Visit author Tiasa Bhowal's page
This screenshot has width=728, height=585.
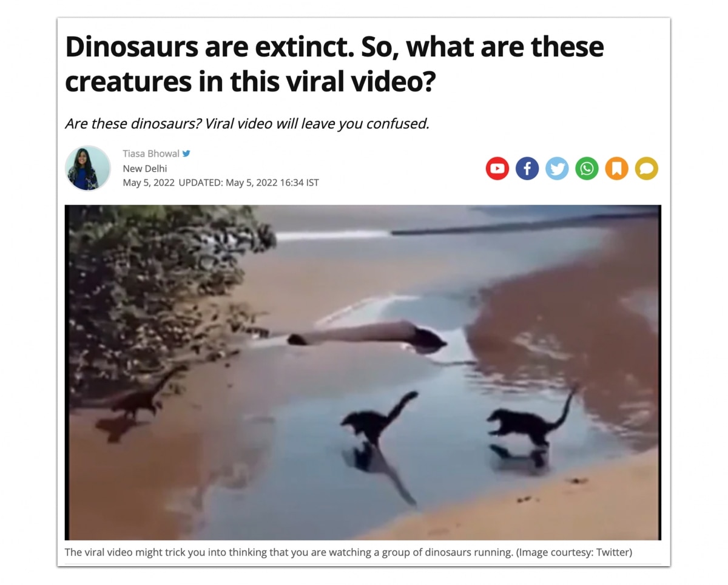[151, 154]
